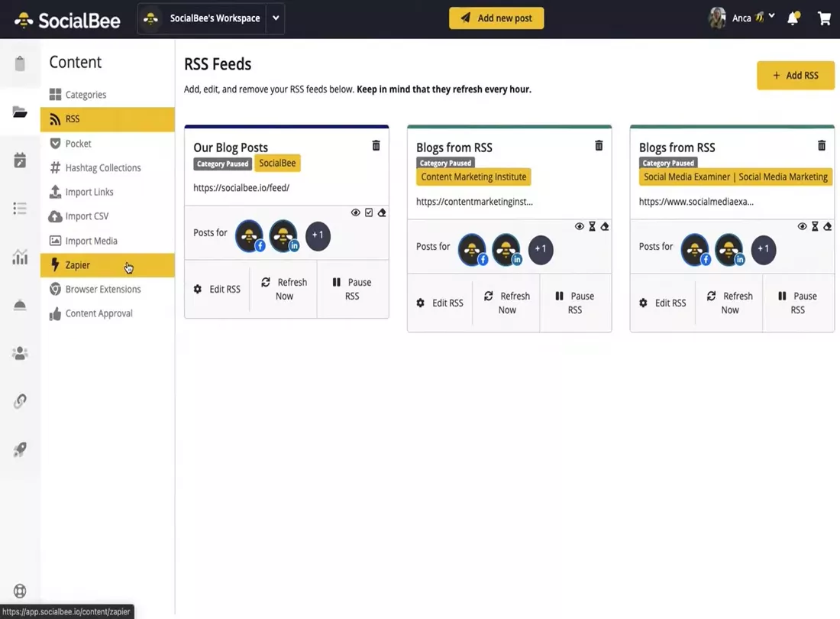Open the link icon in left sidebar
The height and width of the screenshot is (619, 840).
pos(20,401)
